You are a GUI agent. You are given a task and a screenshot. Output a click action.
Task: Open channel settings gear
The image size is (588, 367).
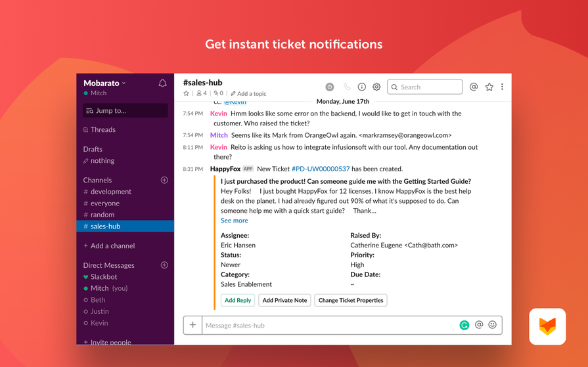click(376, 87)
